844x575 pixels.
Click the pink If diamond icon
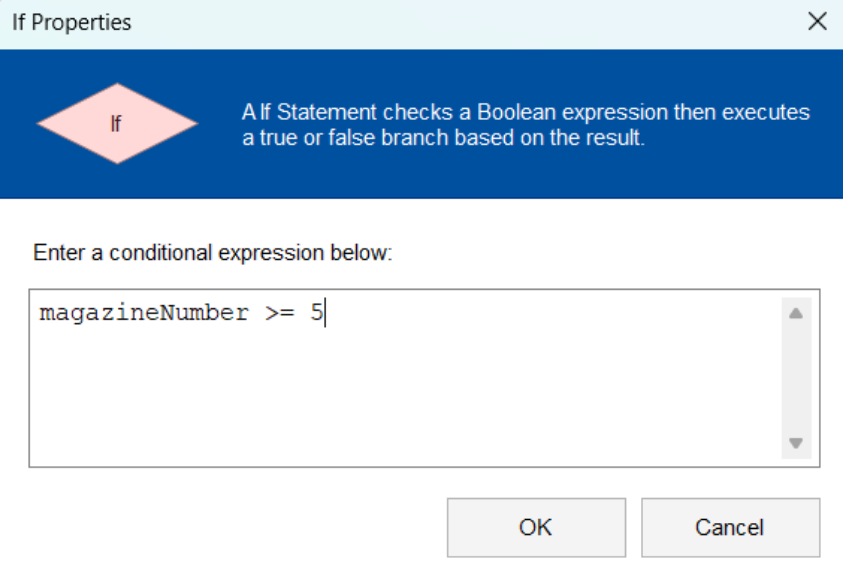117,123
